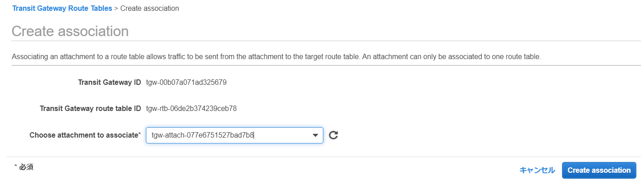644x194 pixels.
Task: Click the breadcrumb '>' separator
Action: (x=116, y=9)
